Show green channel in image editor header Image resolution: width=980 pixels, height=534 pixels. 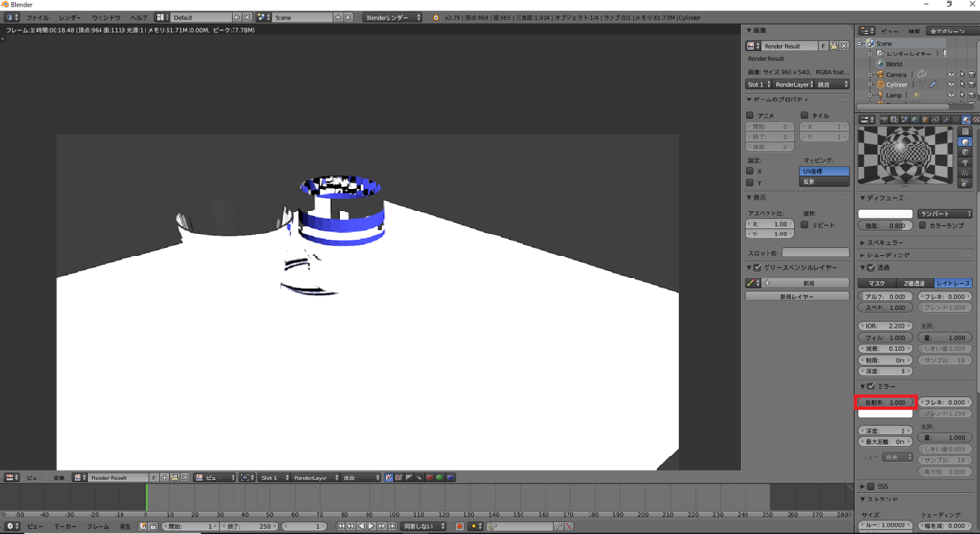point(439,478)
